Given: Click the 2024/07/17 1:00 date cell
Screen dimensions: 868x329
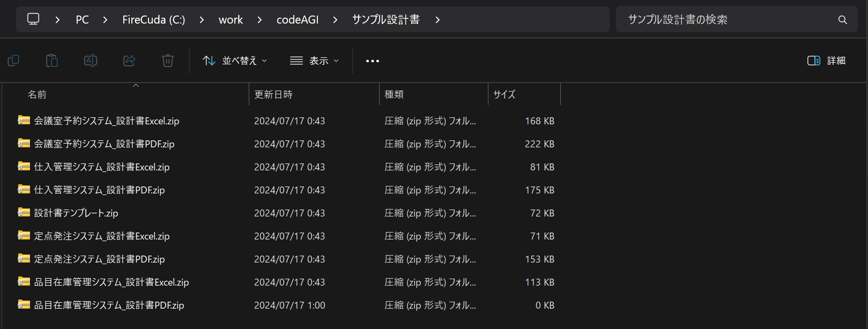Looking at the screenshot, I should click(290, 305).
